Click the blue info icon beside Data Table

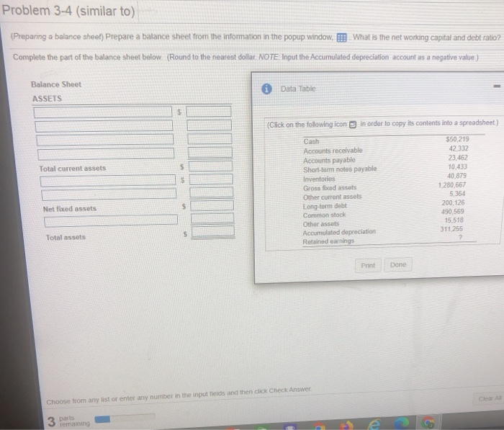[266, 89]
